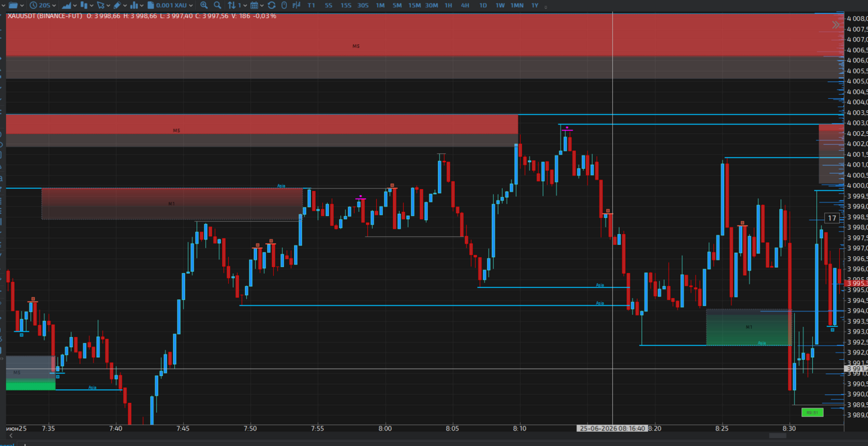Expand the candlestick icon dropdown arrow

pos(92,5)
